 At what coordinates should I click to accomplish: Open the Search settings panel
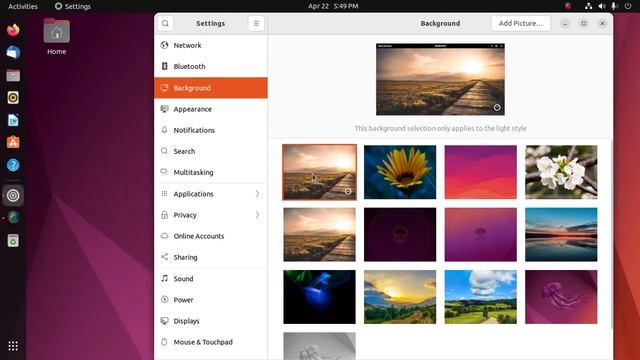[211, 151]
